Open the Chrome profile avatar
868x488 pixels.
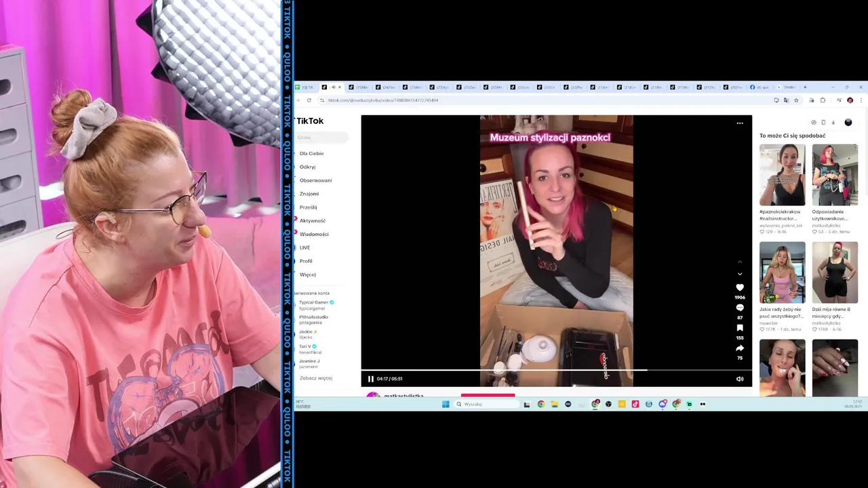(x=850, y=100)
